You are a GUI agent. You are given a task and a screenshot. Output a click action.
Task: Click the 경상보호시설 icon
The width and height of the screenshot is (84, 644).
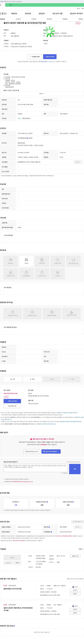point(42,274)
